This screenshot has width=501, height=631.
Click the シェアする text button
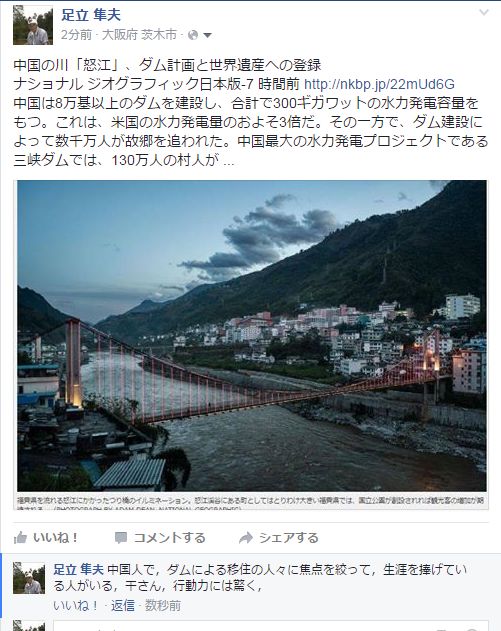click(x=289, y=538)
